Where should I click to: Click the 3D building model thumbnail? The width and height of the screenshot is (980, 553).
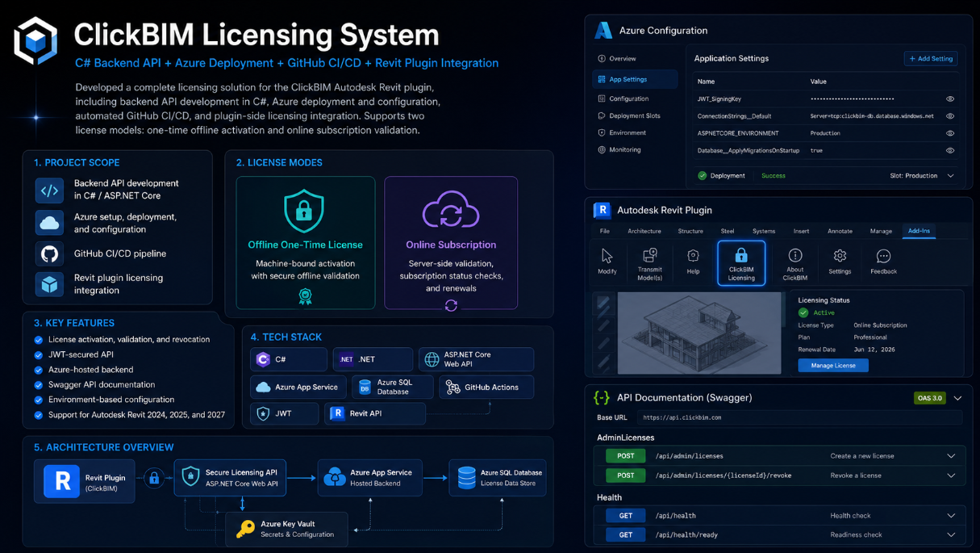[x=699, y=333]
